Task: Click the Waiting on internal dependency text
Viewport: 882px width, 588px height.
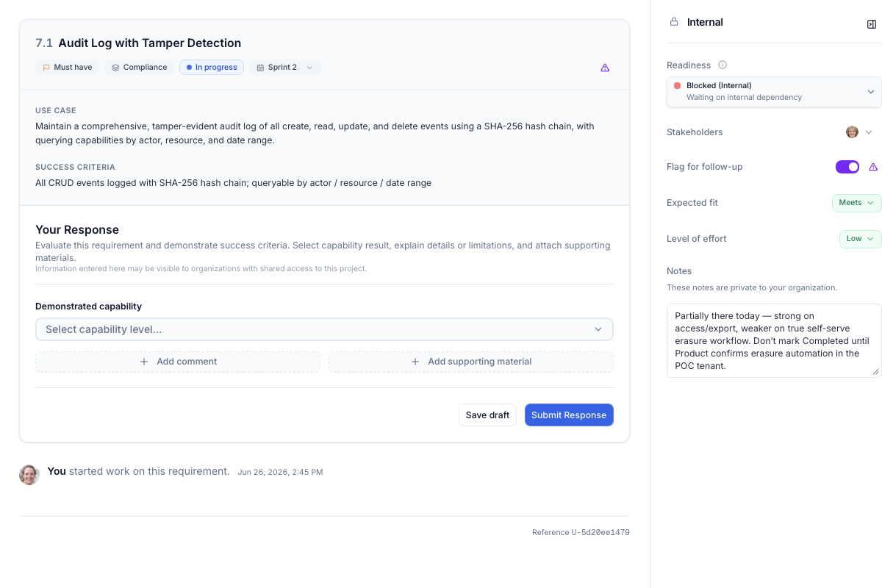Action: pyautogui.click(x=744, y=97)
